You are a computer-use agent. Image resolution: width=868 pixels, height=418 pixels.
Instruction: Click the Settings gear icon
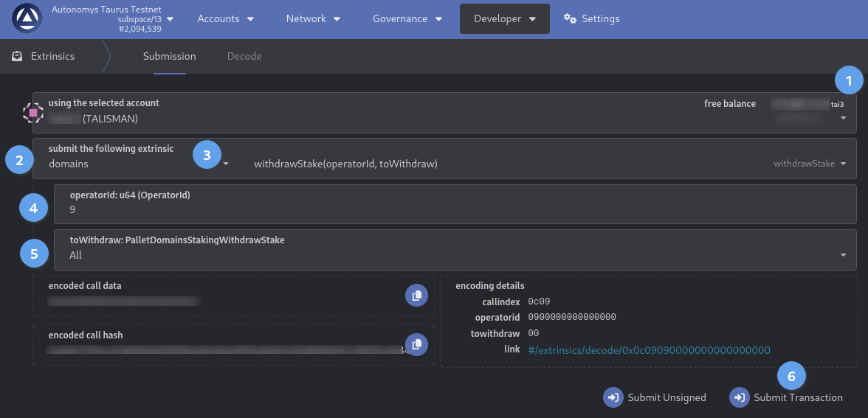click(570, 18)
